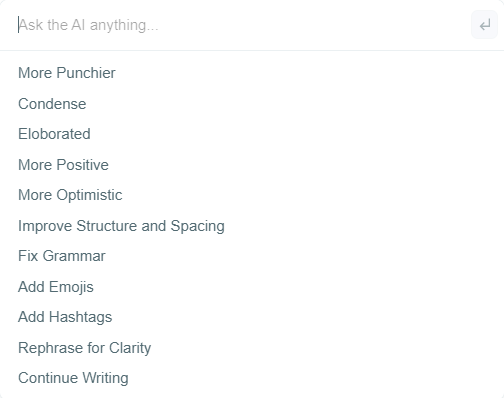504x398 pixels.
Task: Shorten the text using Condense
Action: point(52,104)
